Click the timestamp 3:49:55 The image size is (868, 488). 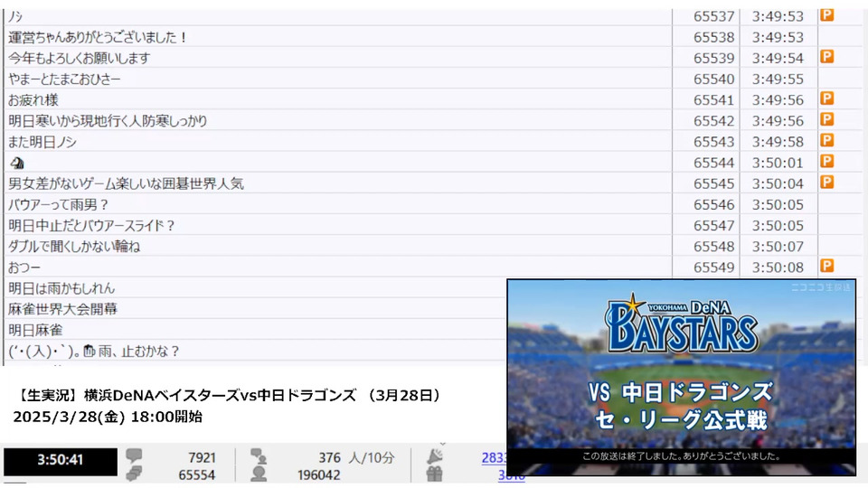pos(778,80)
